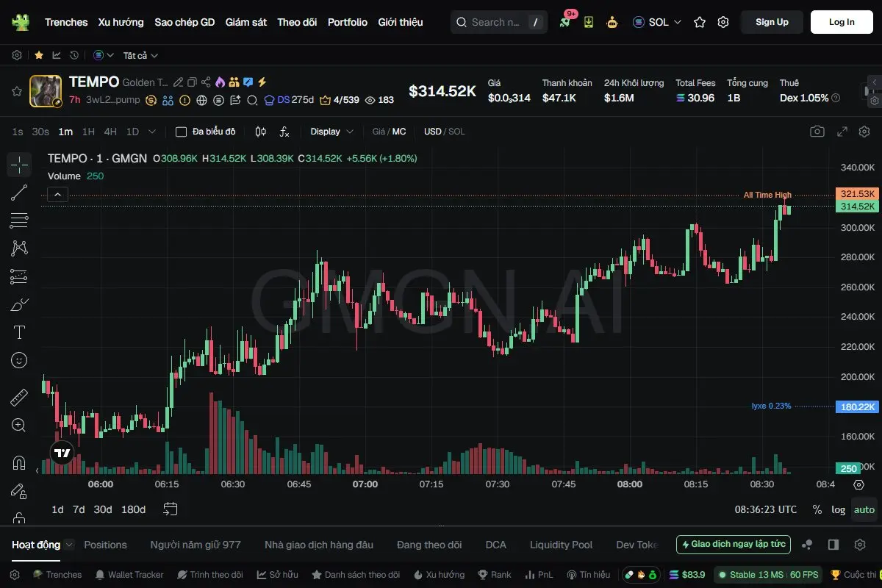Image resolution: width=882 pixels, height=588 pixels.
Task: Click the rocket notifications icon with 9+ badge
Action: tap(564, 22)
